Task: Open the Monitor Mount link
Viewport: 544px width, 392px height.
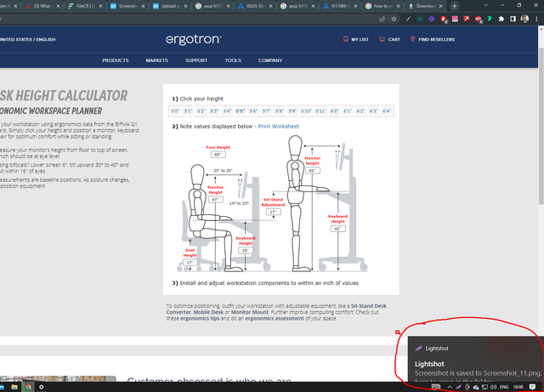Action: 250,312
